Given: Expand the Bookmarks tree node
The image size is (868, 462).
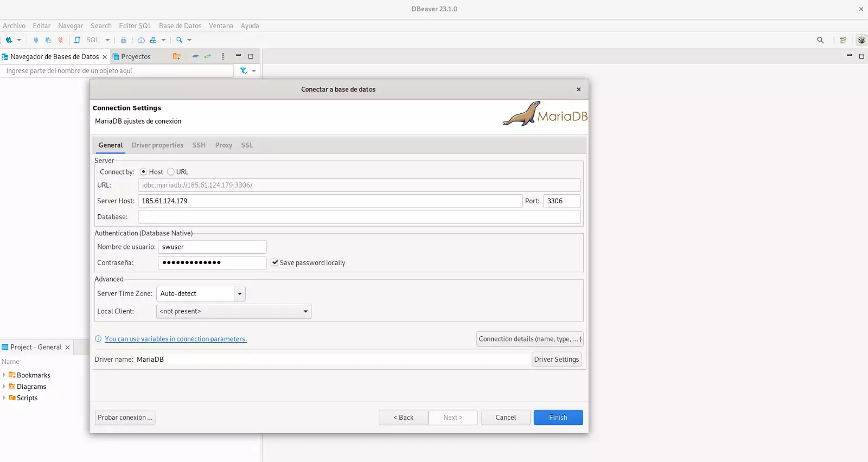Looking at the screenshot, I should [x=4, y=375].
